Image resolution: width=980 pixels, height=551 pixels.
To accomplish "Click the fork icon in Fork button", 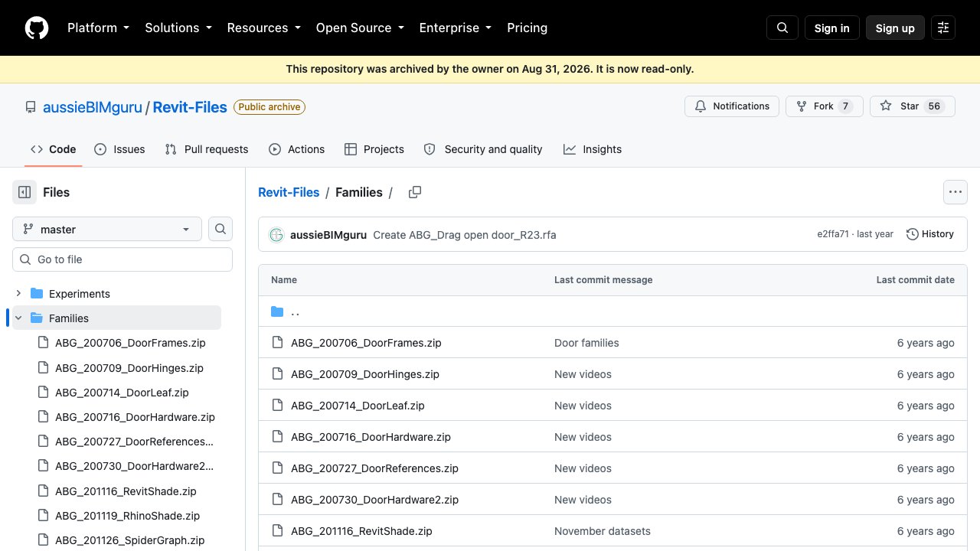I will [x=802, y=106].
